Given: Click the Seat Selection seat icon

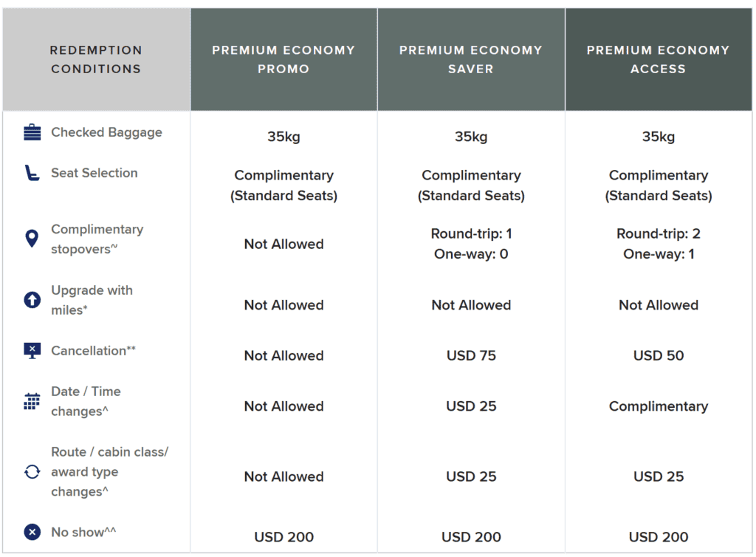Looking at the screenshot, I should pyautogui.click(x=32, y=173).
